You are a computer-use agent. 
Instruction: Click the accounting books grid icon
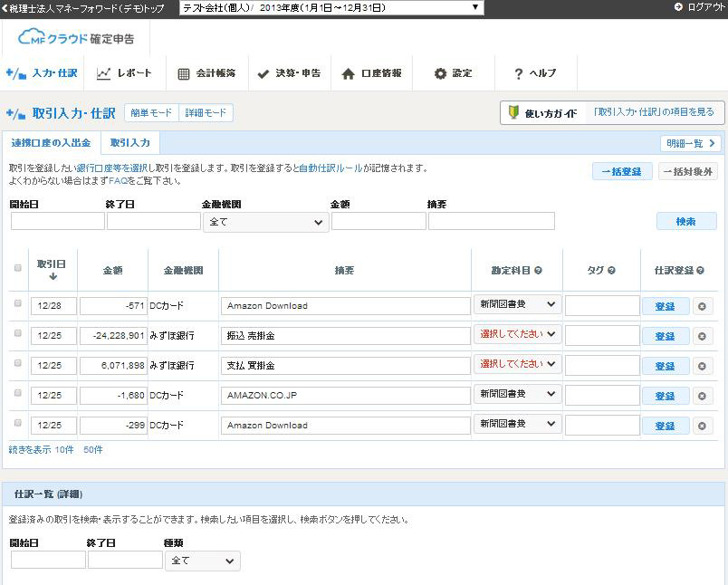(184, 74)
